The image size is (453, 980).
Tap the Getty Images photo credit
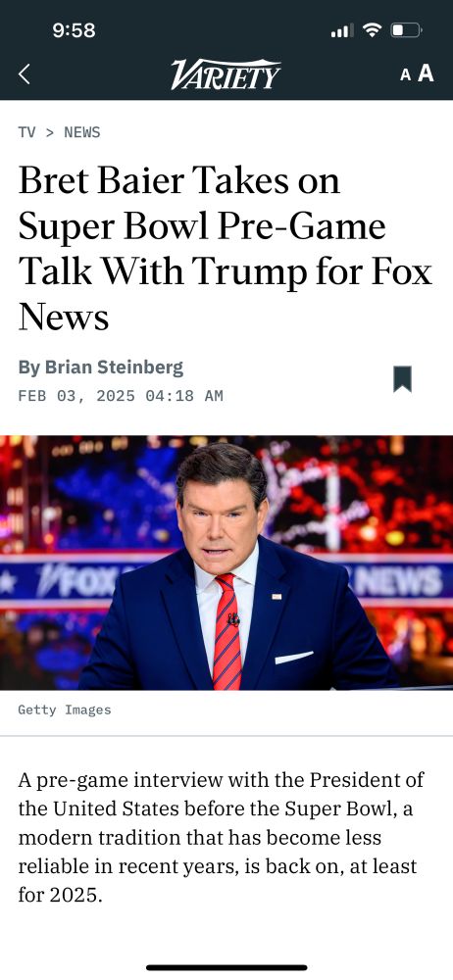click(65, 710)
